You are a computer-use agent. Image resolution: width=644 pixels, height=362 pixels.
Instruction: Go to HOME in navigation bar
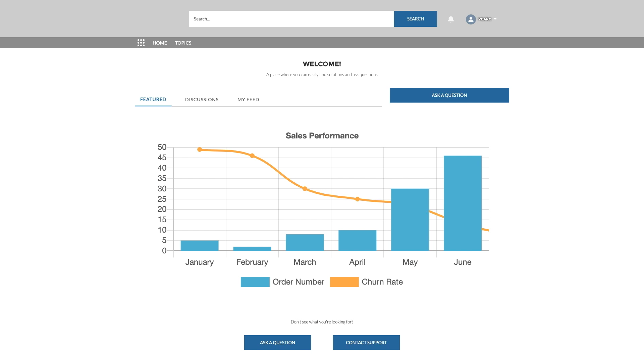tap(160, 43)
